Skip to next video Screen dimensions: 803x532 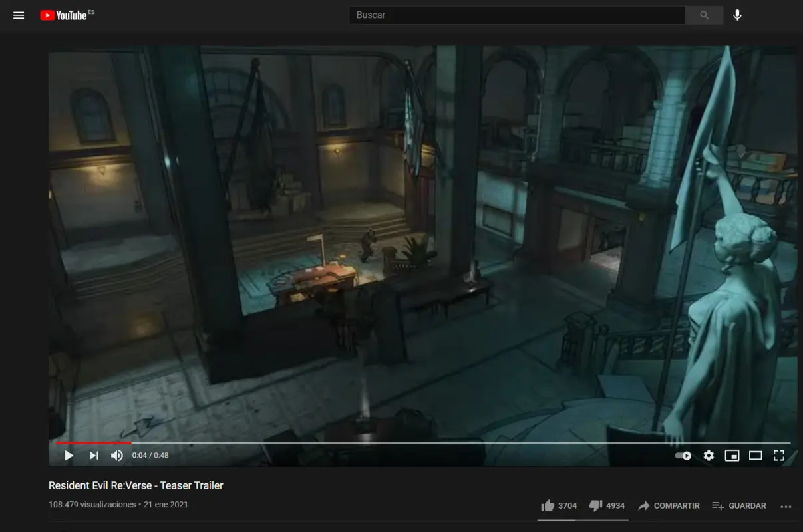coord(94,456)
